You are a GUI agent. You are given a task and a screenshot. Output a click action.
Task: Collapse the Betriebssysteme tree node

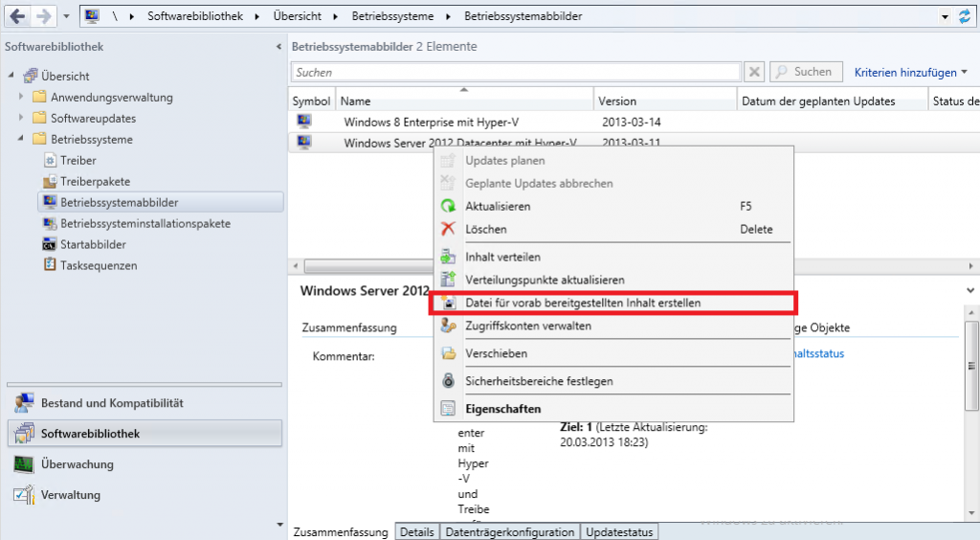22,140
